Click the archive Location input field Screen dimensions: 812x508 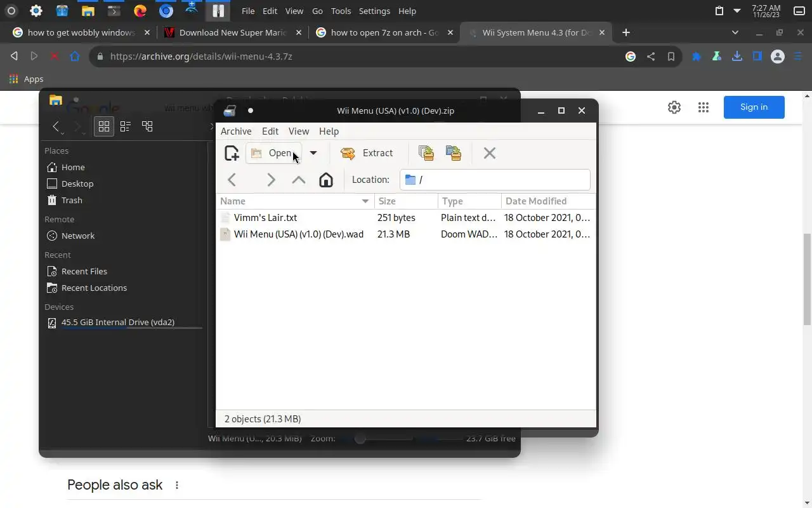(495, 180)
